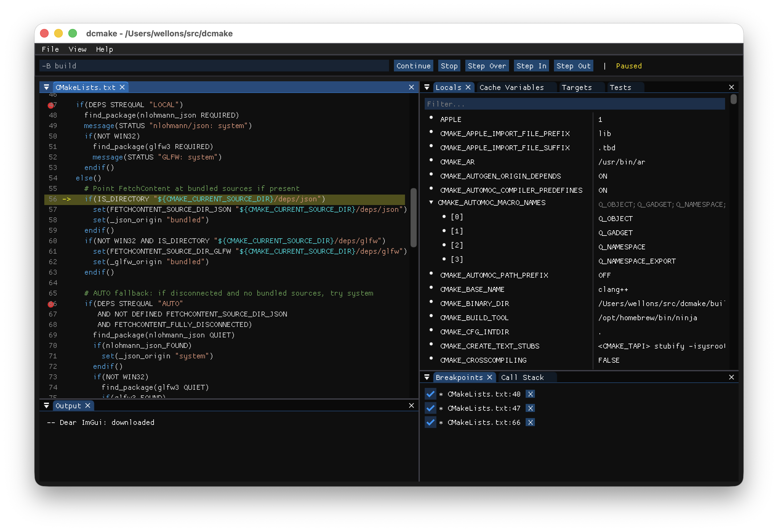Toggle the CMakeLists.txt:66 breakpoint checkbox

(x=430, y=422)
